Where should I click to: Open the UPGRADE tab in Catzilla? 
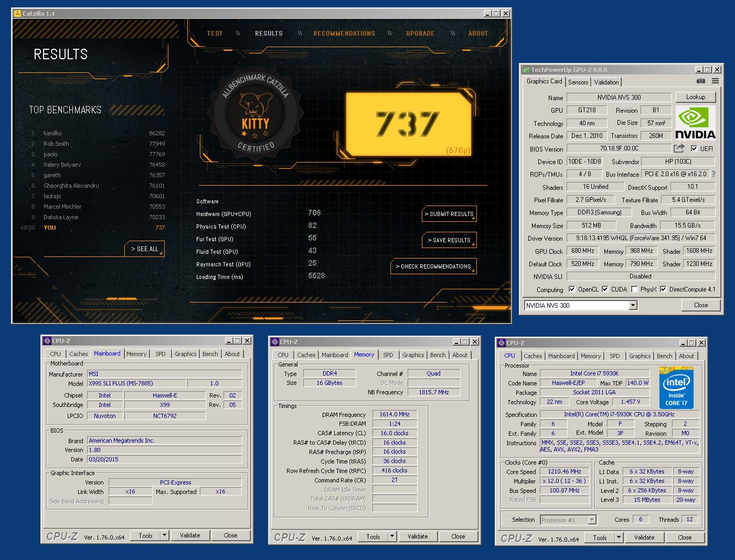(420, 33)
